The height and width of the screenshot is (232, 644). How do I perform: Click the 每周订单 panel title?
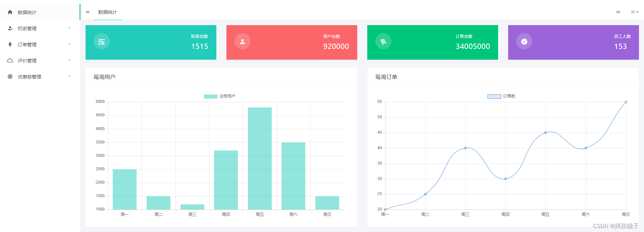point(386,77)
